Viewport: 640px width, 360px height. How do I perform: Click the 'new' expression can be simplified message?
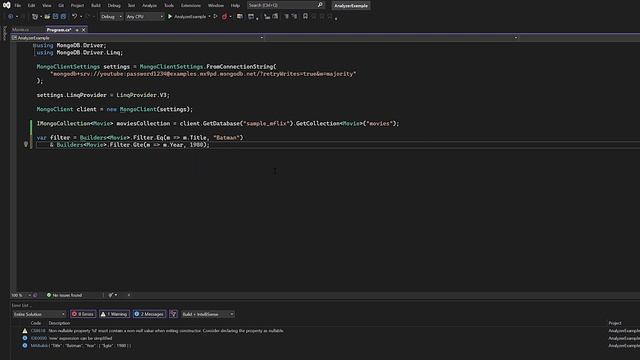80,338
